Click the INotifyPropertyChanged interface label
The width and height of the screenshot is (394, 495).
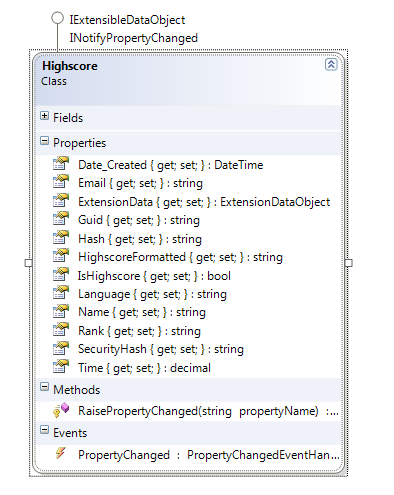click(133, 38)
